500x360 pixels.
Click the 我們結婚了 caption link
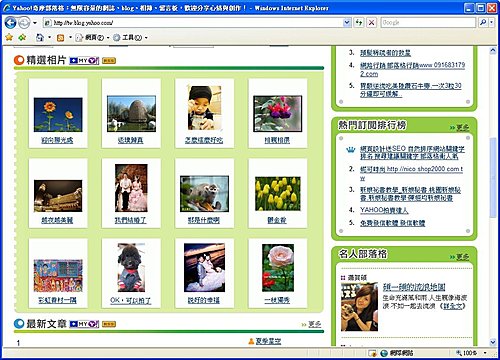click(130, 220)
